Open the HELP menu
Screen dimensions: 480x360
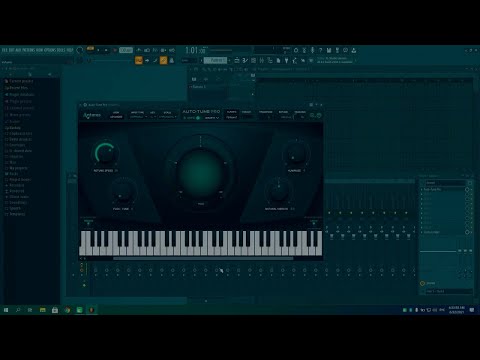[70, 50]
